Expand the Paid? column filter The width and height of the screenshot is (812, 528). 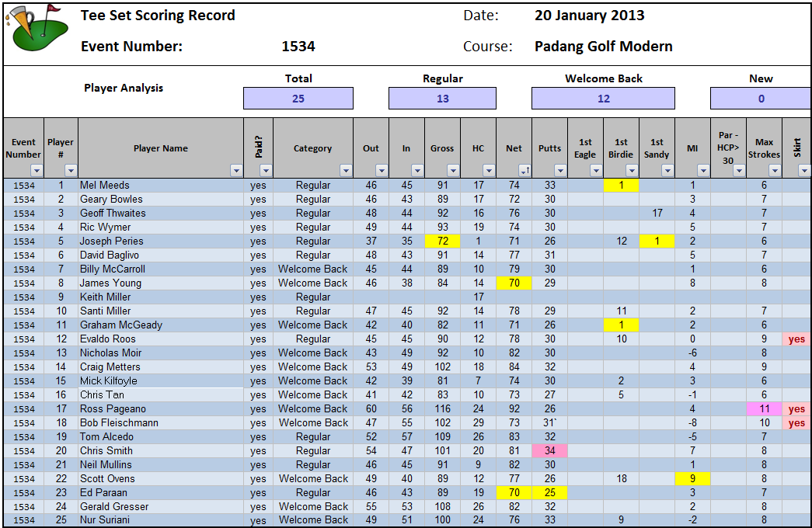pyautogui.click(x=265, y=170)
